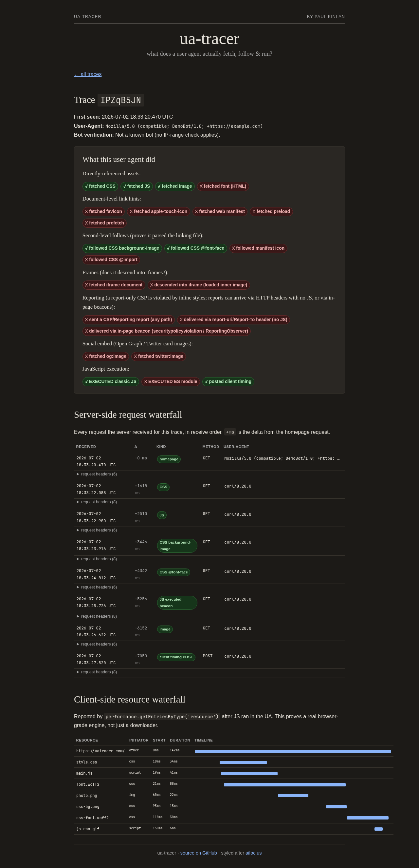Expand request headers under CSS background-image row

point(97,559)
